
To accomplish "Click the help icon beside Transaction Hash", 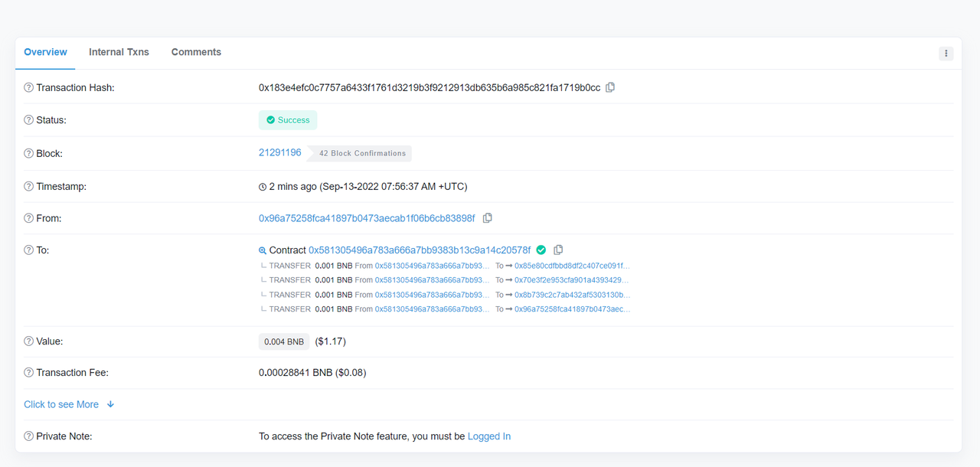I will pyautogui.click(x=29, y=88).
